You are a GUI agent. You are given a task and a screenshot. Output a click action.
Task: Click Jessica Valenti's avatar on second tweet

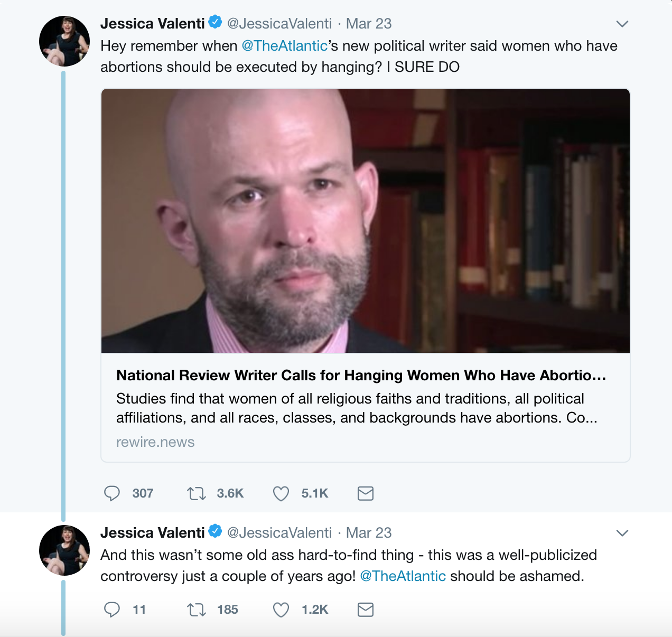click(x=64, y=550)
